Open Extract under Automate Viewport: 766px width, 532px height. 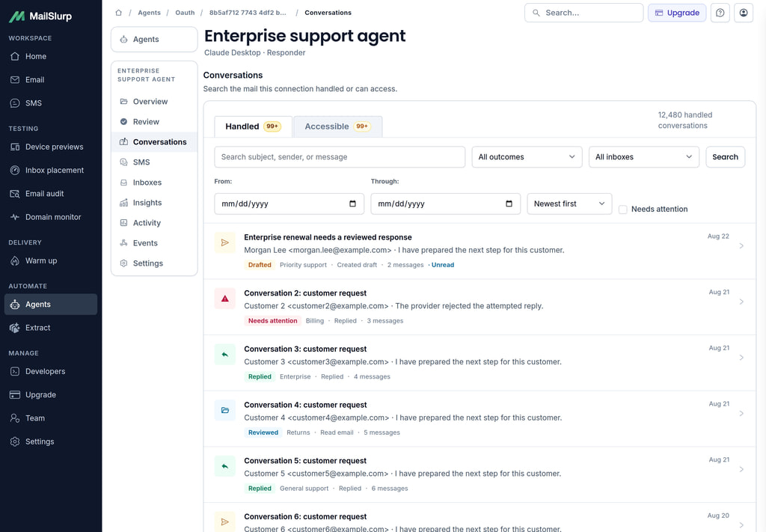[51, 328]
